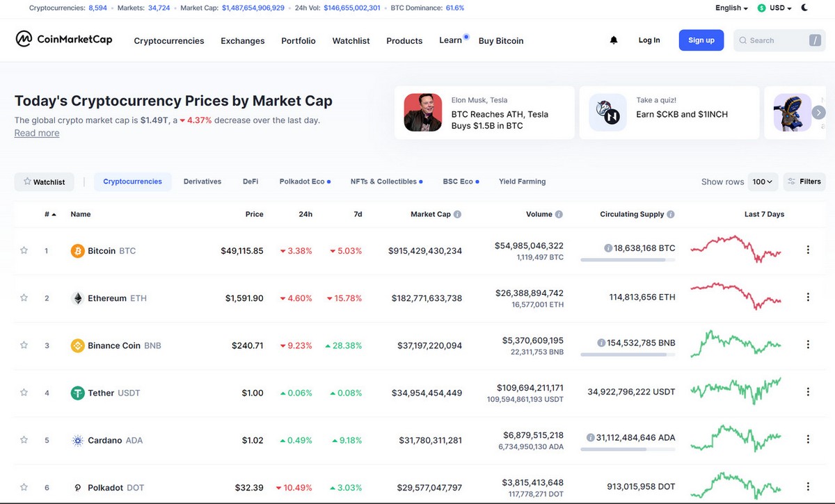The height and width of the screenshot is (504, 835).
Task: Select the BSC Eco tab
Action: pos(461,181)
